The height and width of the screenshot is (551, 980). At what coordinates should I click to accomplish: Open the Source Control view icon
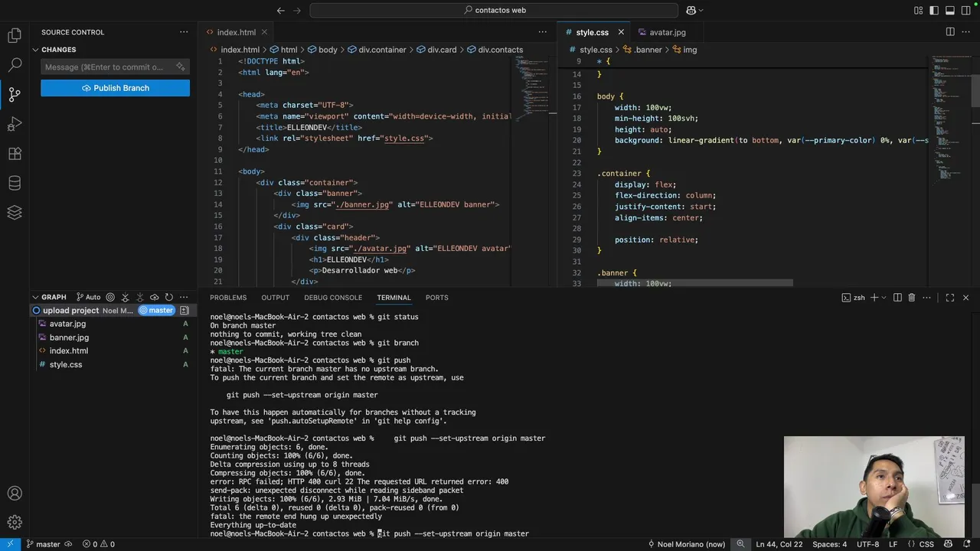15,95
